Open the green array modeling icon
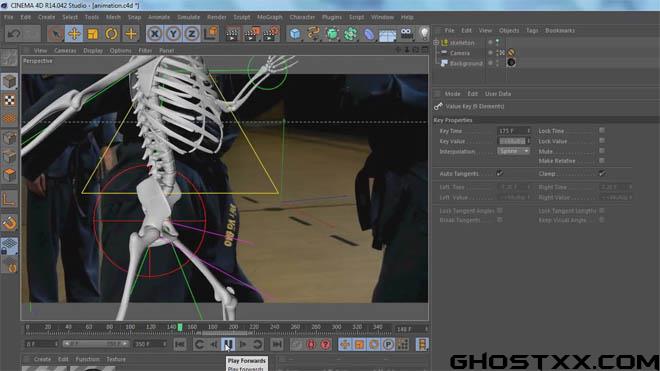The width and height of the screenshot is (660, 371). pos(350,34)
